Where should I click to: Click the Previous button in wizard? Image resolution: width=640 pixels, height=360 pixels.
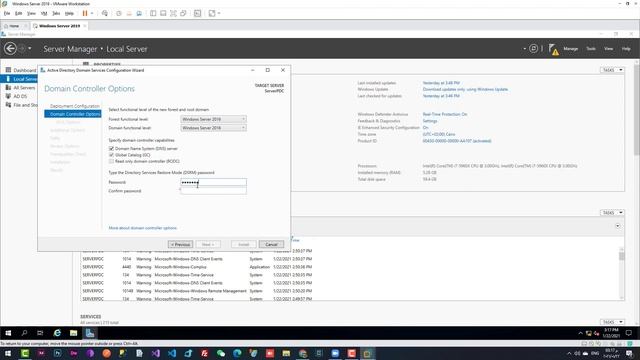click(x=180, y=244)
